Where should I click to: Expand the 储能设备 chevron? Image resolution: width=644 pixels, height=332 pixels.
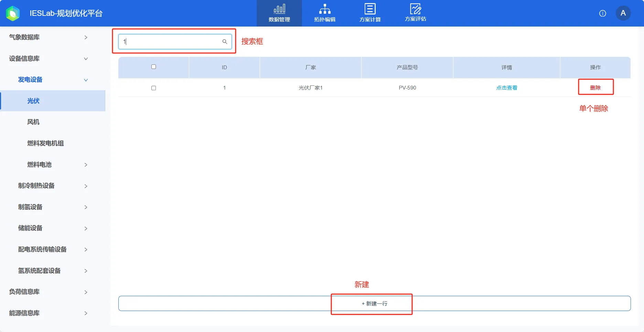tap(86, 228)
